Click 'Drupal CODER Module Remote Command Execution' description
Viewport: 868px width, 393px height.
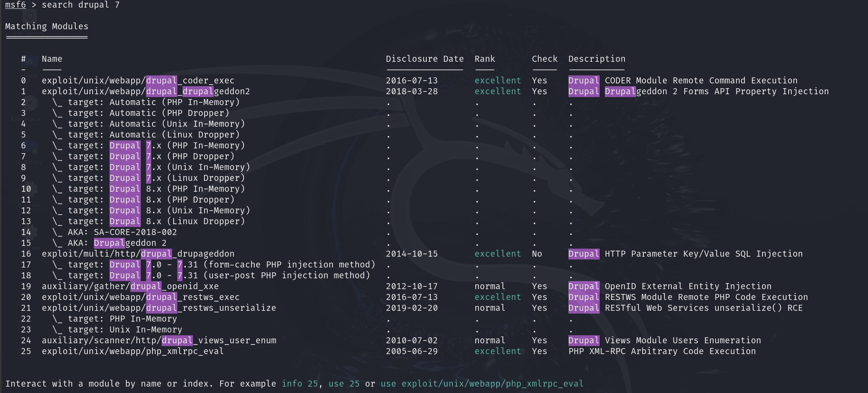coord(683,81)
